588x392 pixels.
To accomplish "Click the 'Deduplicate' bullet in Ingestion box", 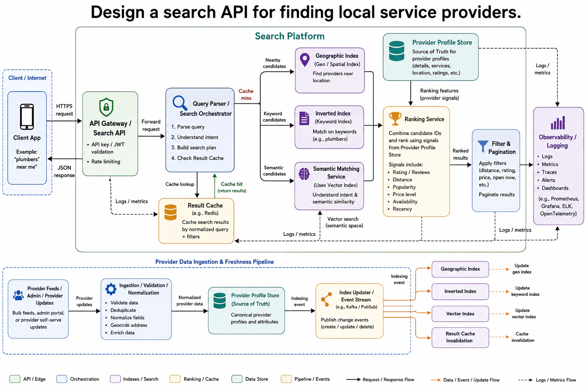I will pos(121,310).
